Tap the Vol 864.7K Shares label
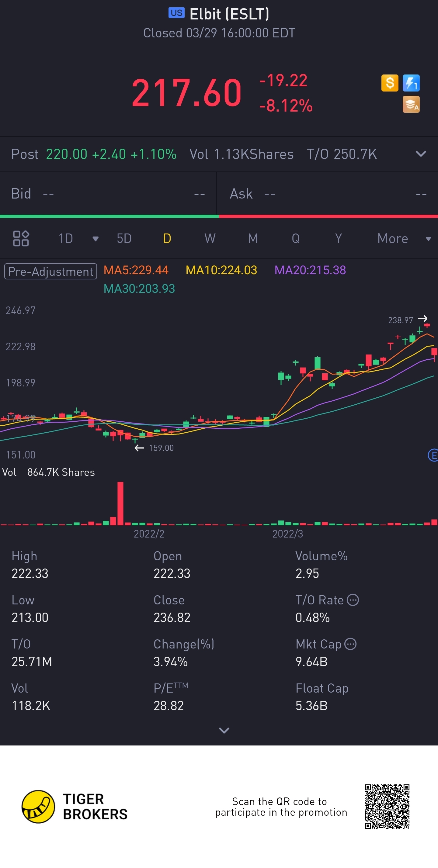The width and height of the screenshot is (438, 868). point(49,472)
